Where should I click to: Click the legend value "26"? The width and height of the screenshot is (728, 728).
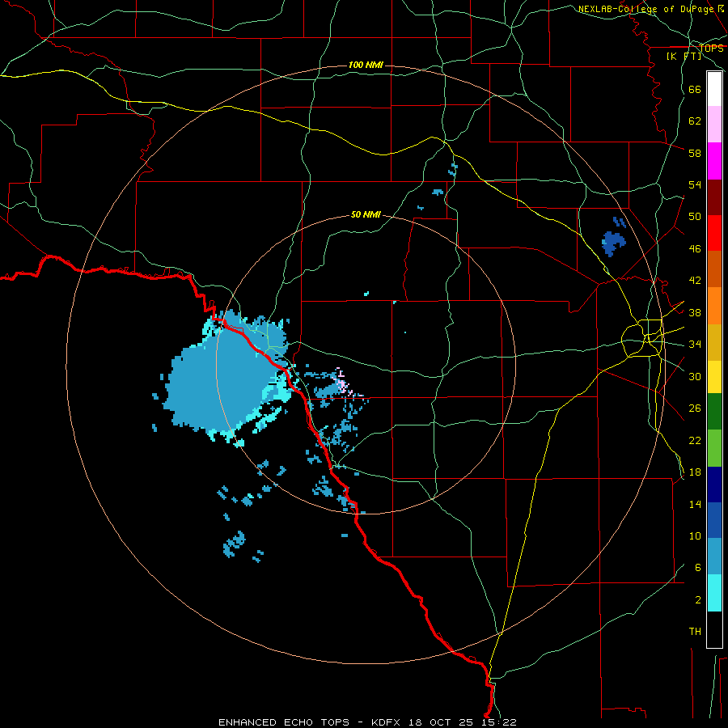pyautogui.click(x=695, y=408)
